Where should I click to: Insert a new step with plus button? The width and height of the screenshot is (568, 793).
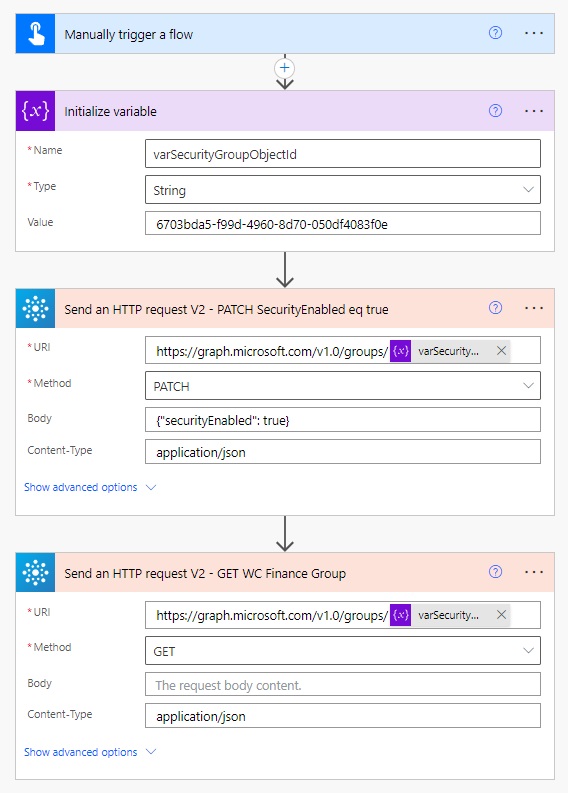pyautogui.click(x=285, y=68)
